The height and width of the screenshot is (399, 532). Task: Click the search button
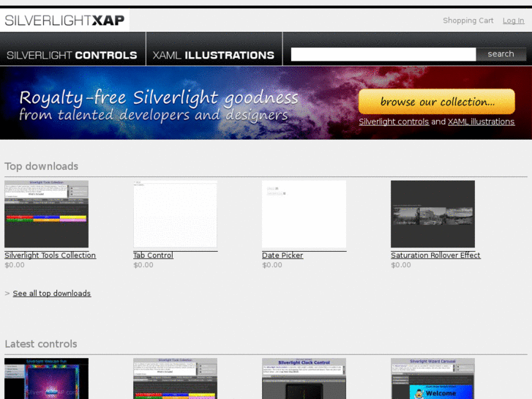(x=501, y=54)
